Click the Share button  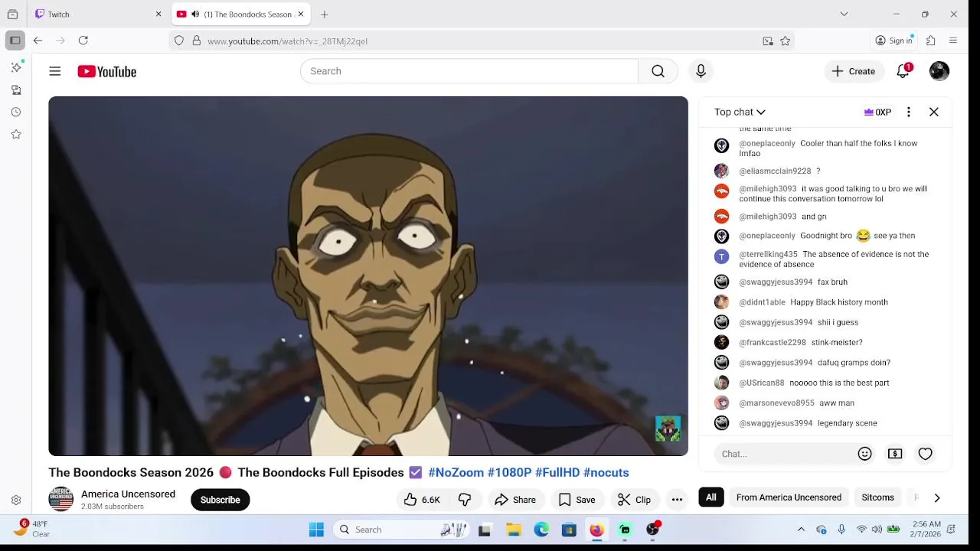click(515, 500)
